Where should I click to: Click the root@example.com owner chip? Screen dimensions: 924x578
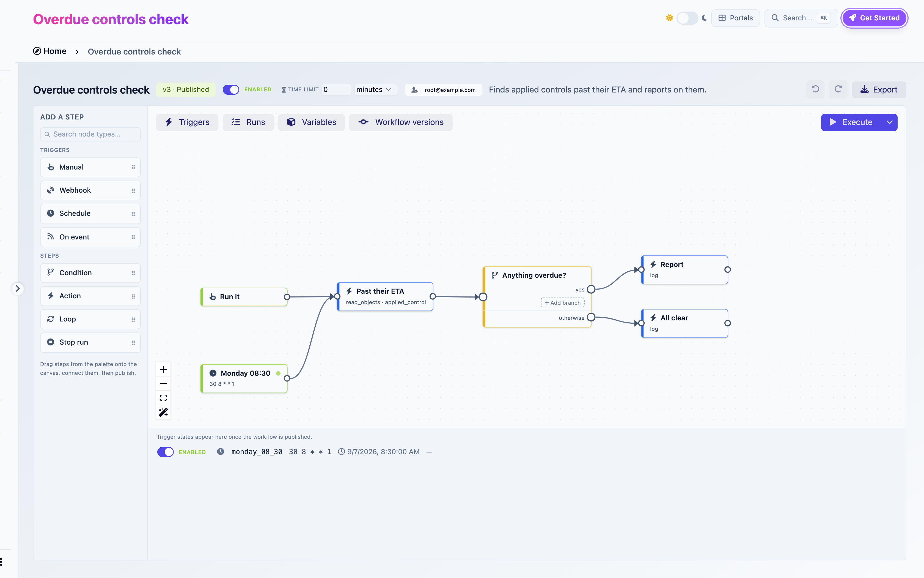coord(443,90)
